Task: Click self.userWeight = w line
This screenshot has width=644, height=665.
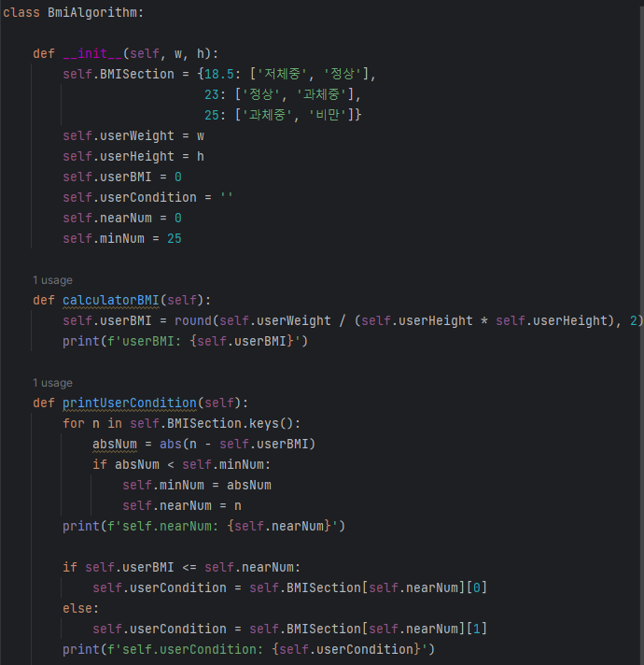Action: pyautogui.click(x=133, y=135)
